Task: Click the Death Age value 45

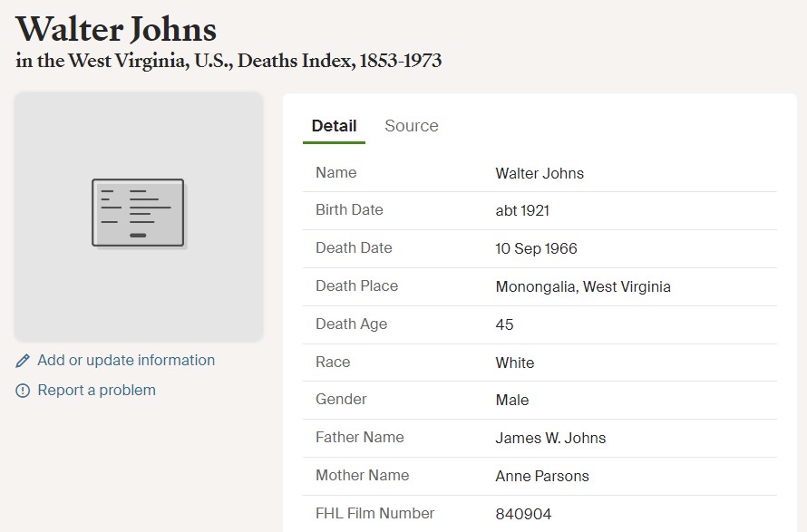Action: point(504,324)
